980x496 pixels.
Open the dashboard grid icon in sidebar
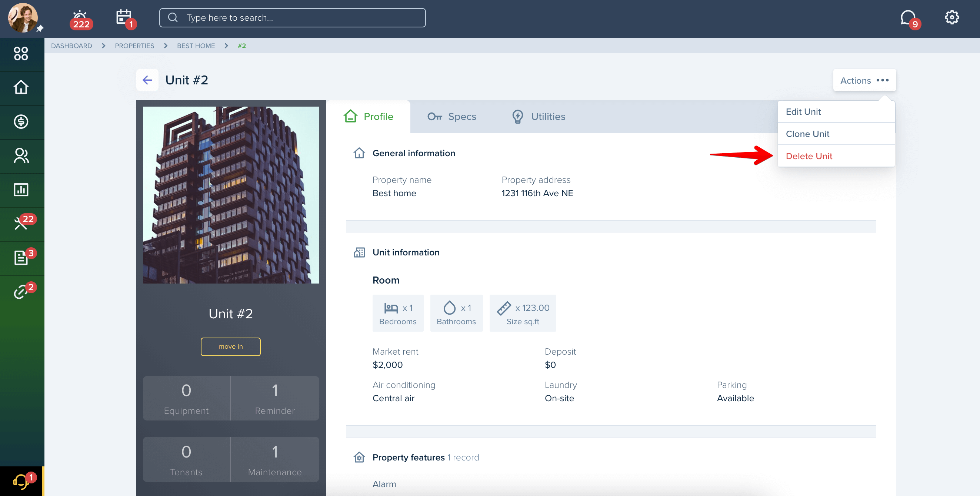(x=21, y=54)
